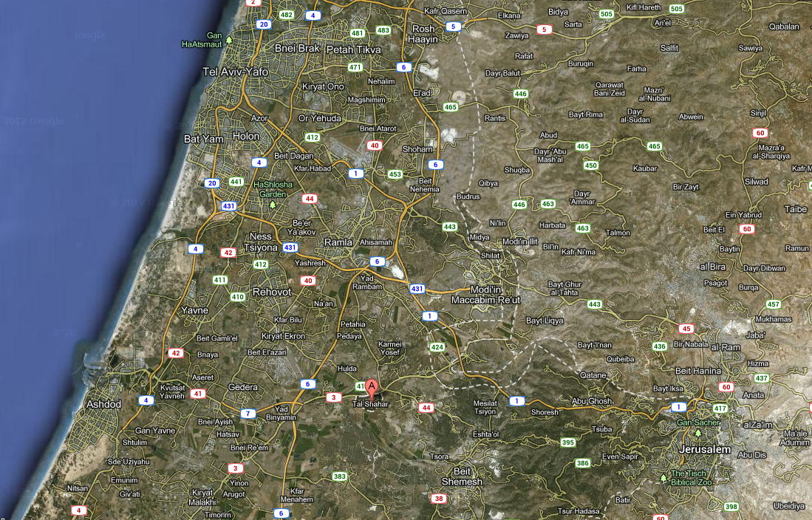Click the Modi'in Maccabim Re'ut label
Screen dimensions: 812x520
pos(485,295)
